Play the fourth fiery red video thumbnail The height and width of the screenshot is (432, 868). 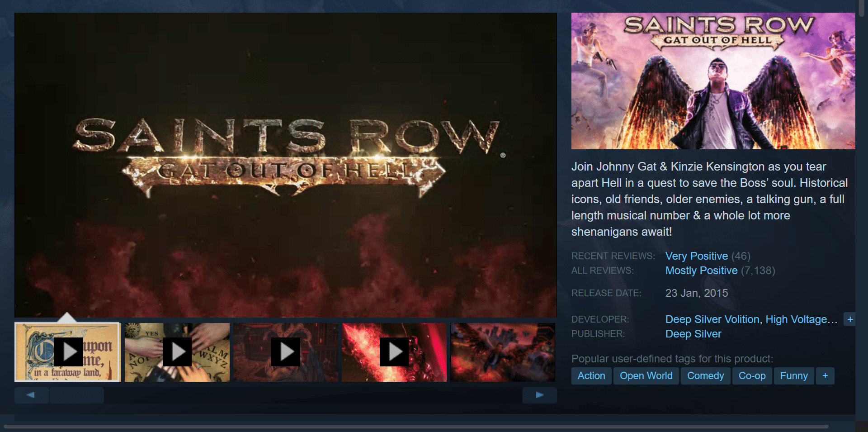(394, 352)
